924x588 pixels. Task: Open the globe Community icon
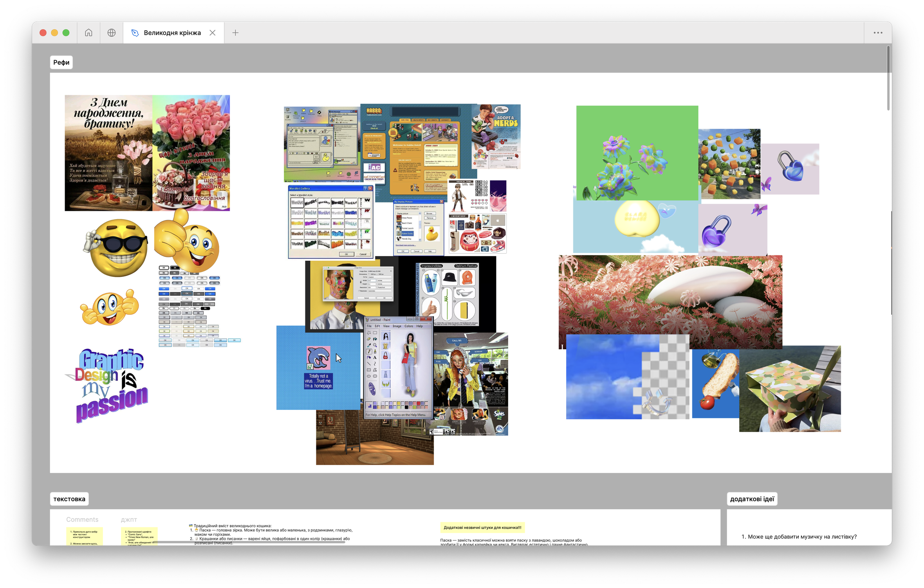(x=112, y=32)
